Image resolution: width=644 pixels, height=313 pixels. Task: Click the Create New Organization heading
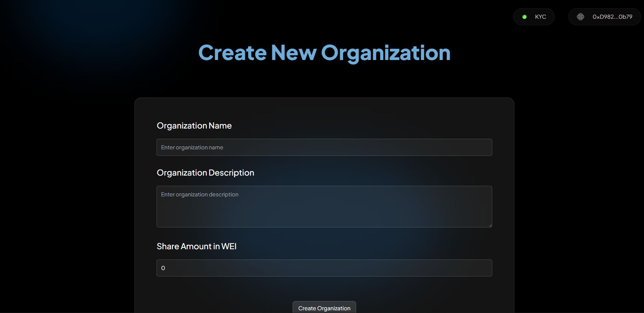pyautogui.click(x=324, y=53)
